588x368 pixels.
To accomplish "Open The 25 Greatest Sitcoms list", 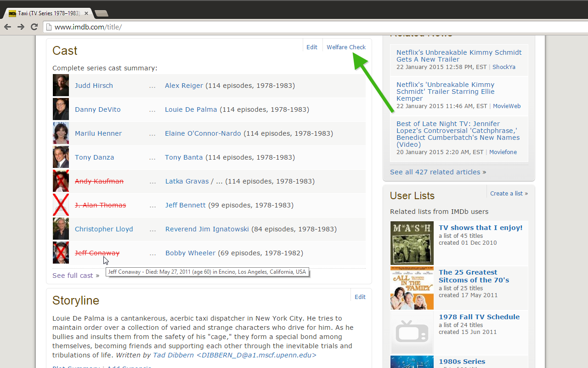I will point(474,276).
